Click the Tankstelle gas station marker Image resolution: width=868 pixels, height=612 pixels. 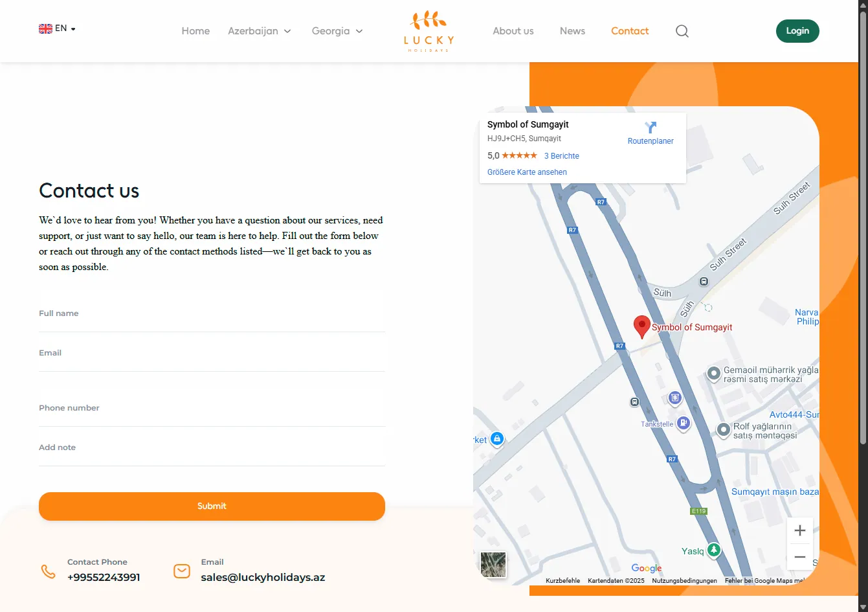click(x=683, y=424)
